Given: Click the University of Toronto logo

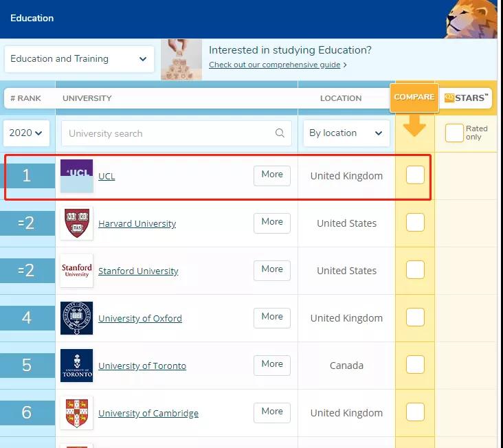Looking at the screenshot, I should [x=77, y=366].
